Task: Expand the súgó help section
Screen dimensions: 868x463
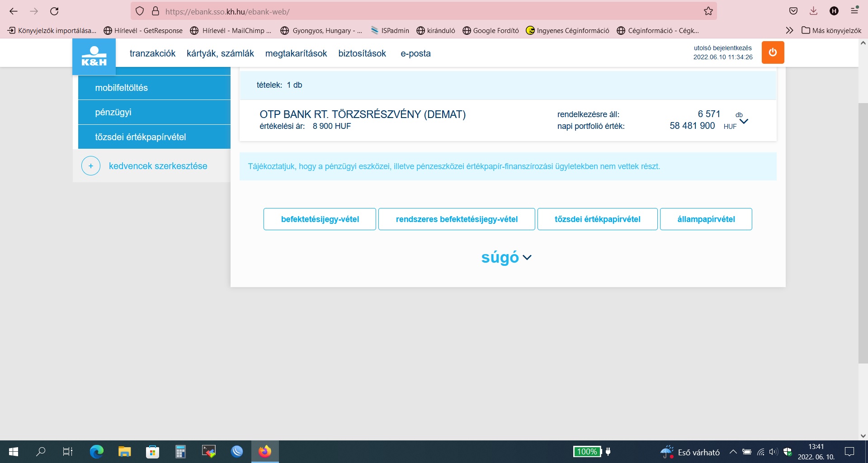Action: point(506,257)
